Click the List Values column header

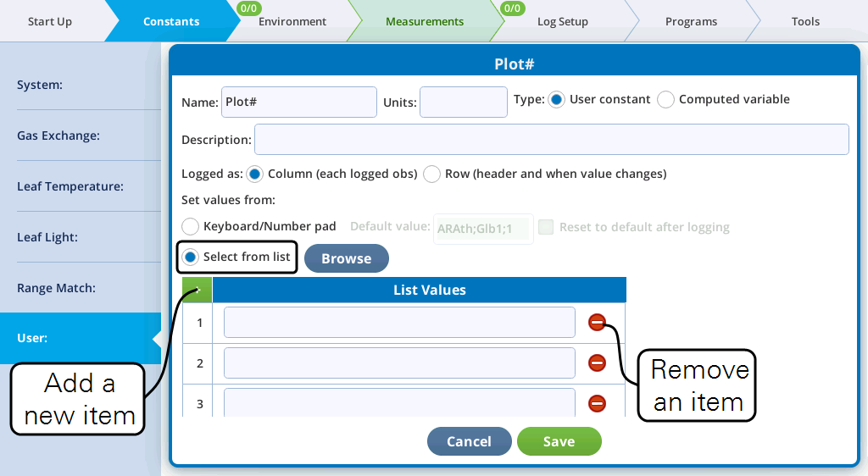[x=419, y=290]
